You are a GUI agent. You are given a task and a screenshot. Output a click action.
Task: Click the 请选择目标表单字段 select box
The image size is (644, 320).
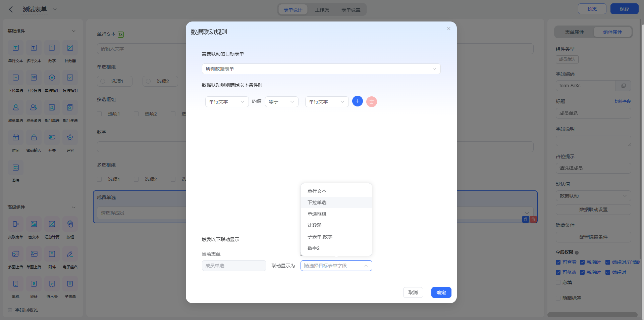click(336, 266)
